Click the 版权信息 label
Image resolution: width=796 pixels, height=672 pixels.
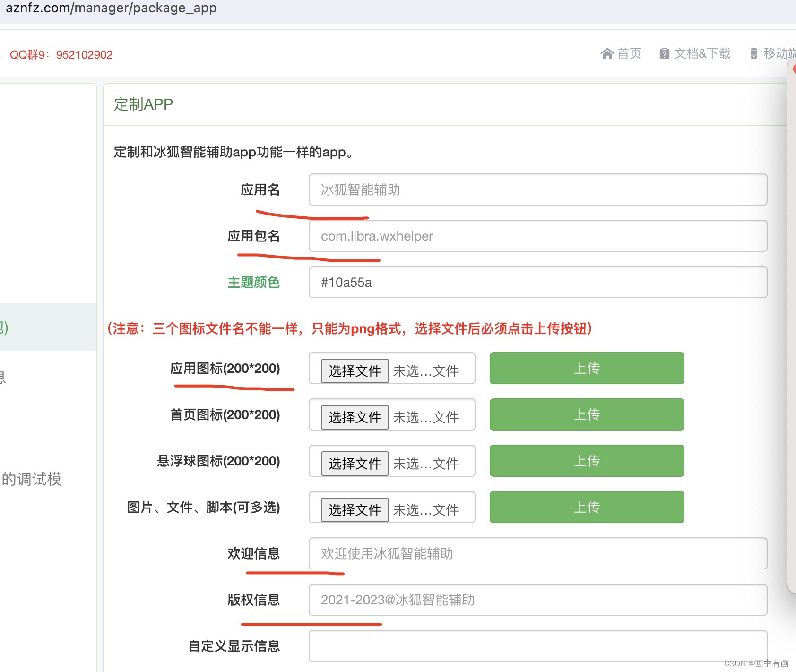(253, 600)
